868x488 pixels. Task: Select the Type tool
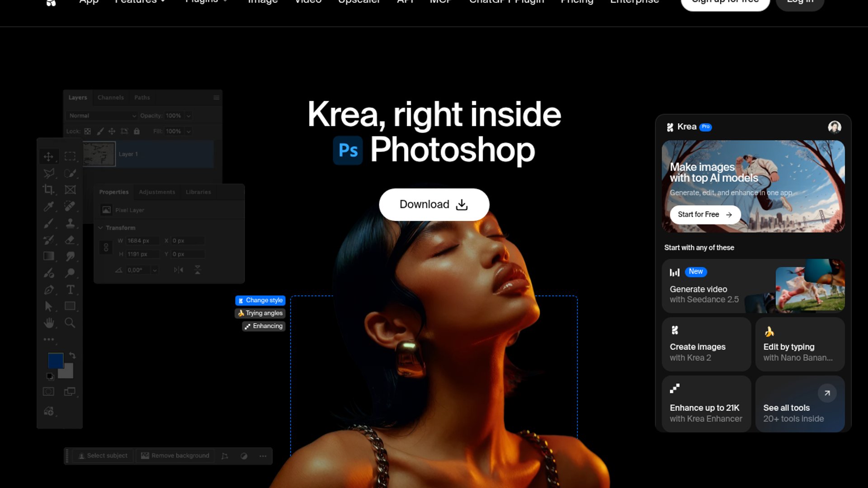(70, 290)
